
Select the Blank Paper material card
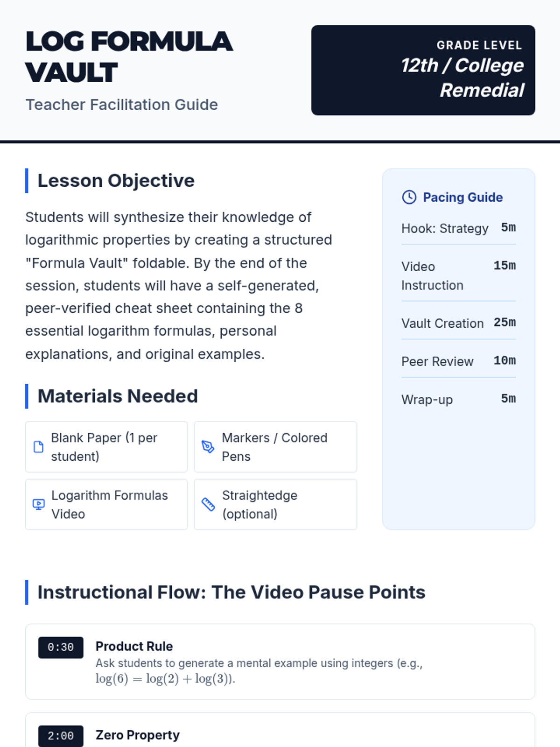click(x=106, y=447)
